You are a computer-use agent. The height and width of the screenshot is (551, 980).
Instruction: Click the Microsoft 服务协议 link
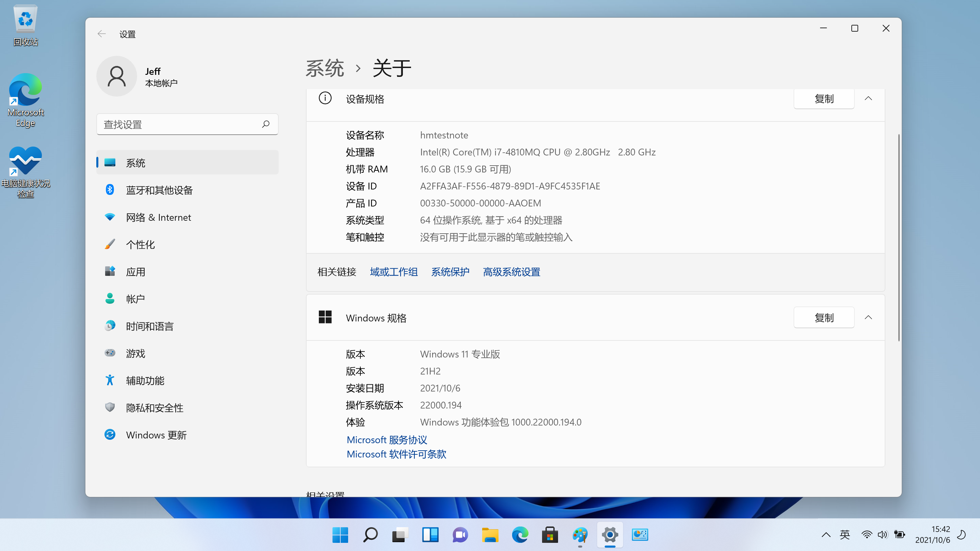coord(386,439)
